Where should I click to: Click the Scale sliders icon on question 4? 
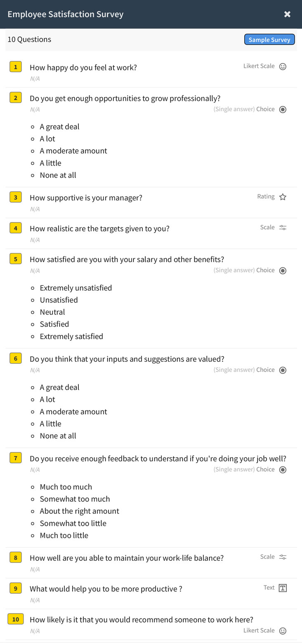coord(283,227)
